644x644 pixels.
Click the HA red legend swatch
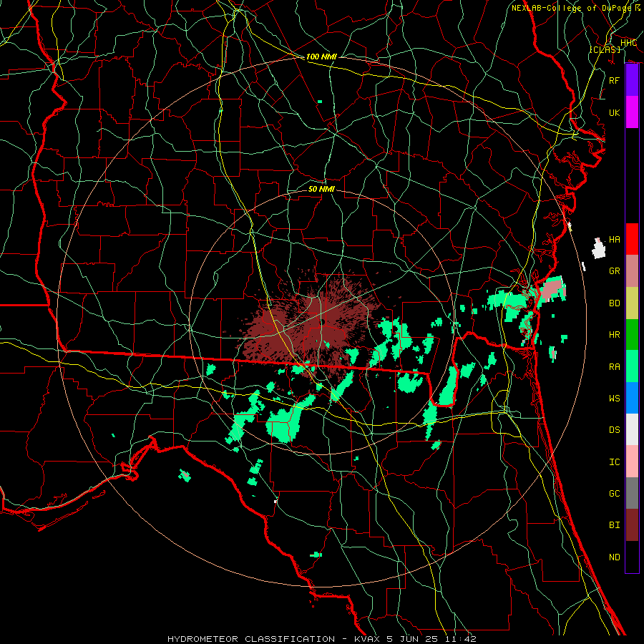click(x=632, y=239)
